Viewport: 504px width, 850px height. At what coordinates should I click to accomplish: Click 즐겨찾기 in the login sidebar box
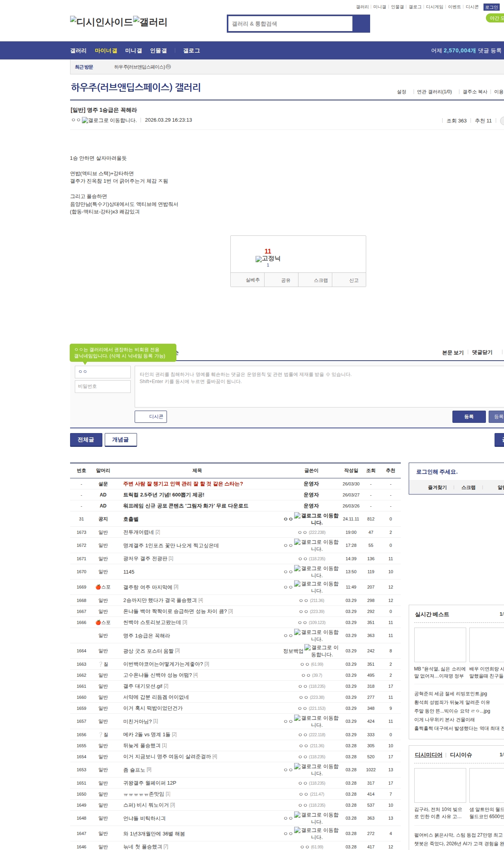click(437, 487)
